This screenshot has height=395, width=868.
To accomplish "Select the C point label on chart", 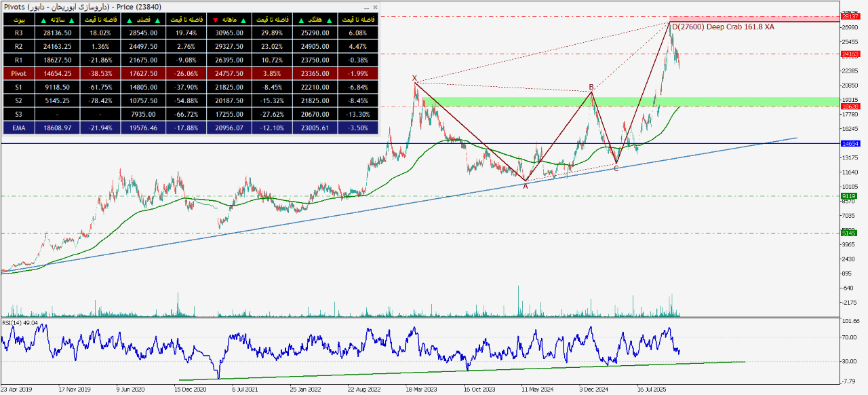I will point(616,168).
